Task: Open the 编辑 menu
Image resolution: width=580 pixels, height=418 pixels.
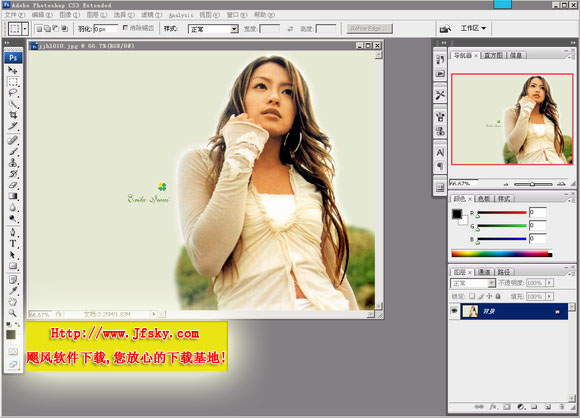Action: [x=42, y=15]
